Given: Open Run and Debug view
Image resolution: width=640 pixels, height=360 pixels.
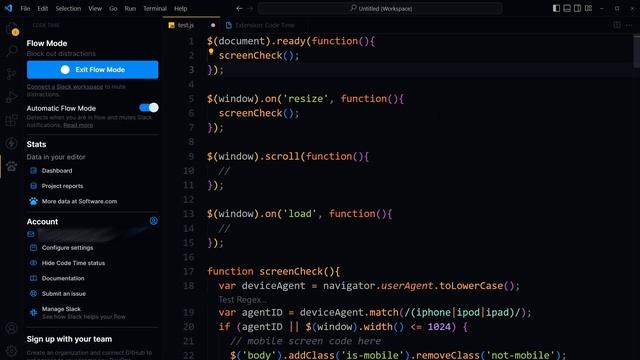Looking at the screenshot, I should click(12, 97).
